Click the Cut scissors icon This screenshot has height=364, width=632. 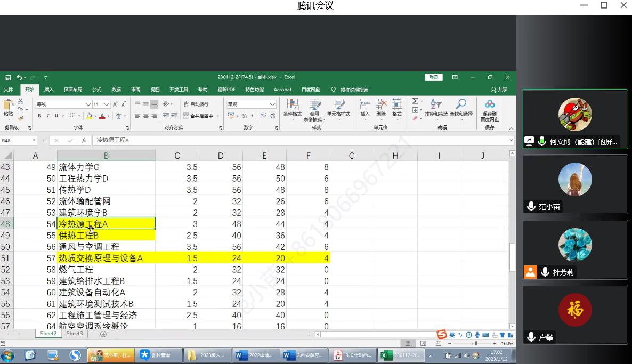pyautogui.click(x=21, y=101)
